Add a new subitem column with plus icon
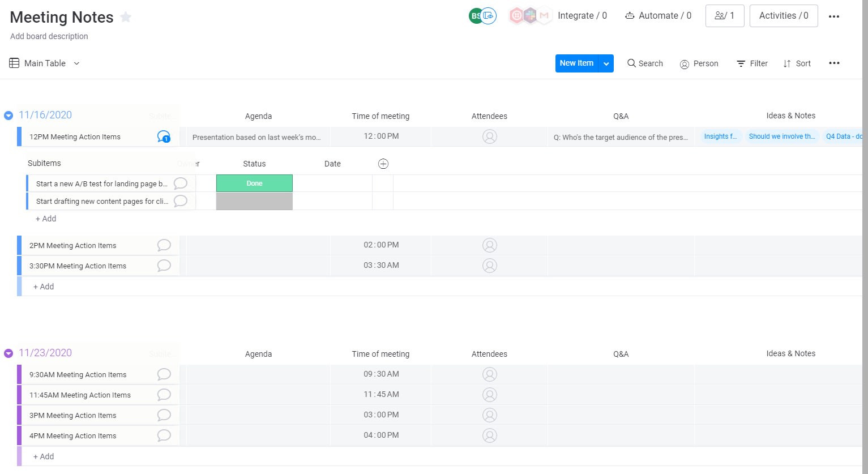The height and width of the screenshot is (474, 868). click(x=383, y=164)
